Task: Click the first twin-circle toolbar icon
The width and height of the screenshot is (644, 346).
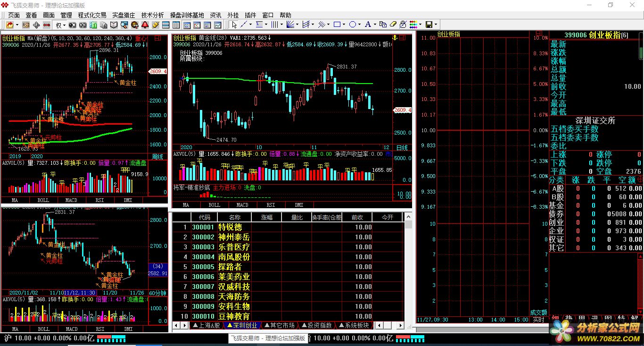Action: [x=72, y=25]
